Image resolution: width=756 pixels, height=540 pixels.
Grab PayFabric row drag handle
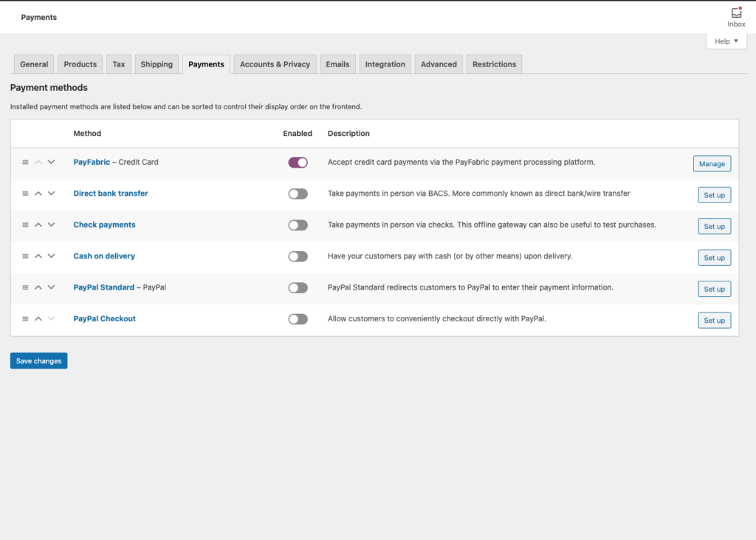point(25,163)
